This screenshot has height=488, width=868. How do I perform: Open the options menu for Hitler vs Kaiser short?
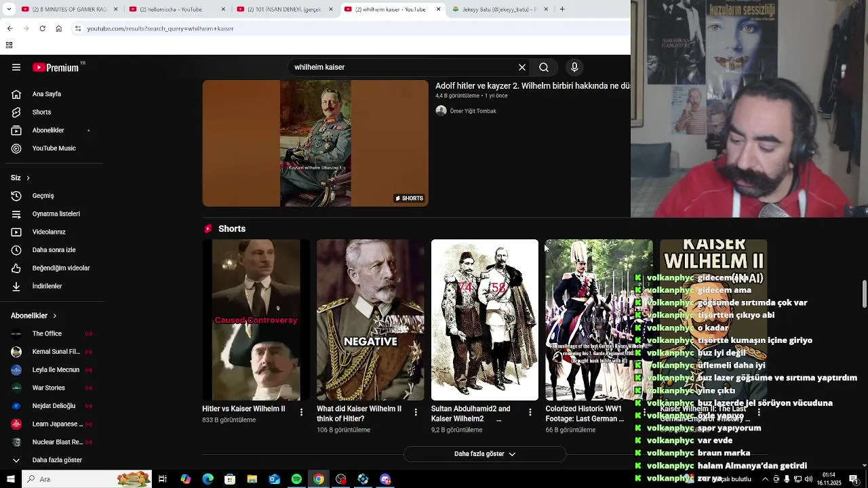pos(302,412)
